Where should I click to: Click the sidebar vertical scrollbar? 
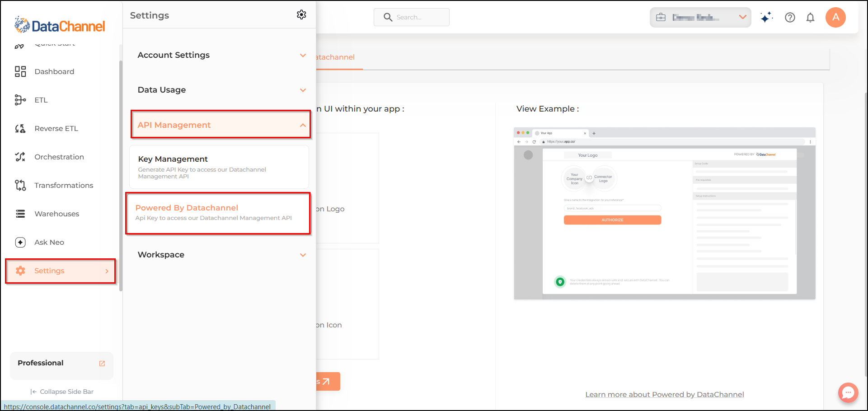[x=121, y=176]
